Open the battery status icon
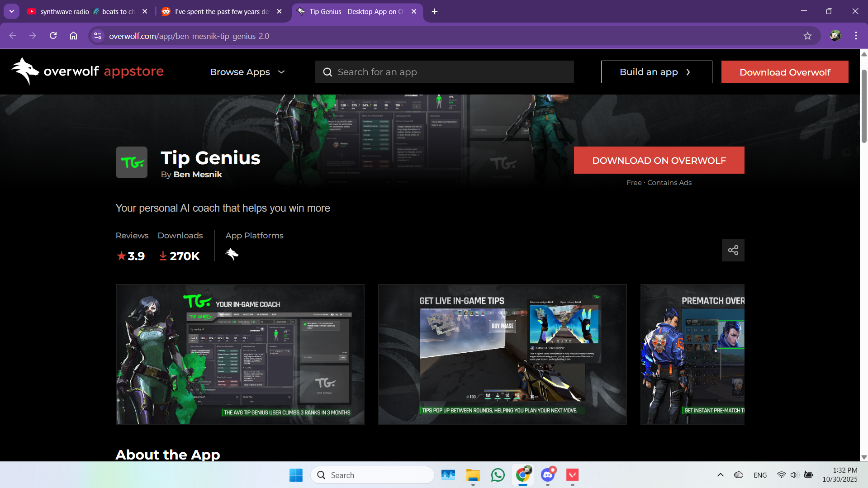 (809, 475)
